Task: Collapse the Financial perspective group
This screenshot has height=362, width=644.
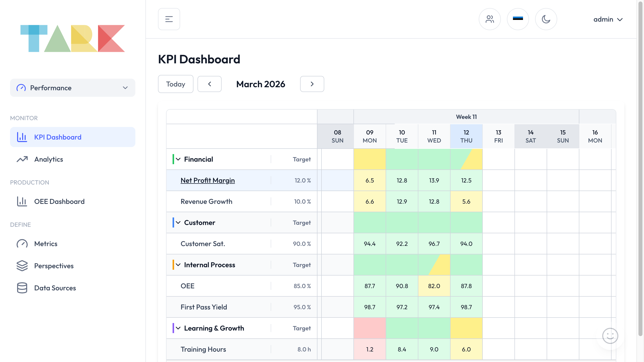Action: pyautogui.click(x=179, y=159)
